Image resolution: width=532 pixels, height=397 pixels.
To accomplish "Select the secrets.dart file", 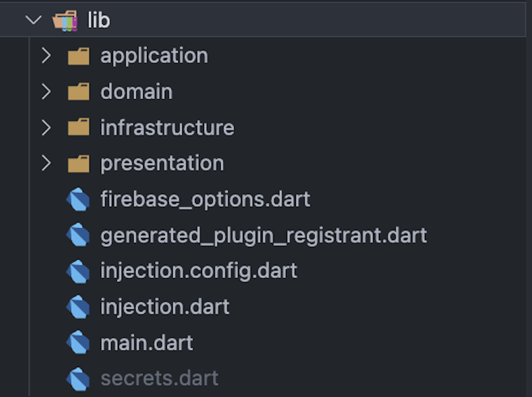I will (x=159, y=378).
